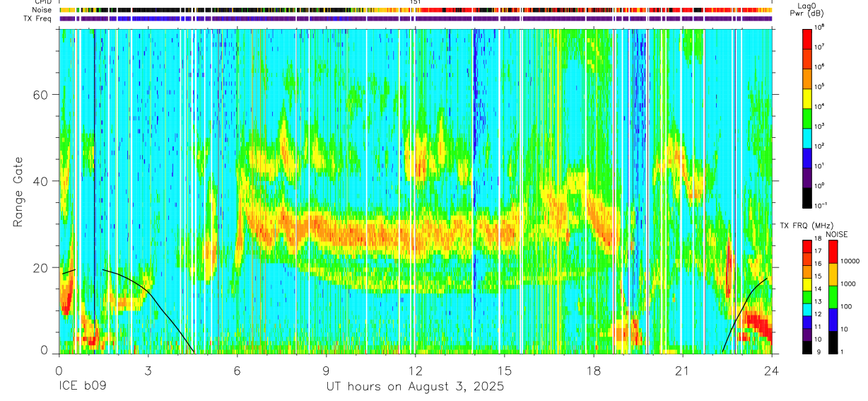Click the UT hours axis tick '15'
Screen dimensions: 868x401
click(x=504, y=370)
